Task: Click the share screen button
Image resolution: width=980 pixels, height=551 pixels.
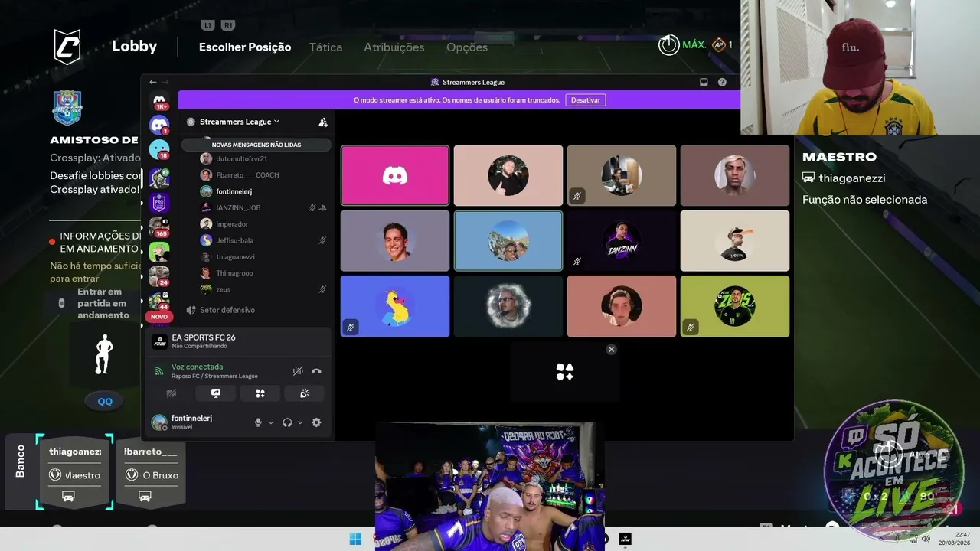Action: point(216,393)
